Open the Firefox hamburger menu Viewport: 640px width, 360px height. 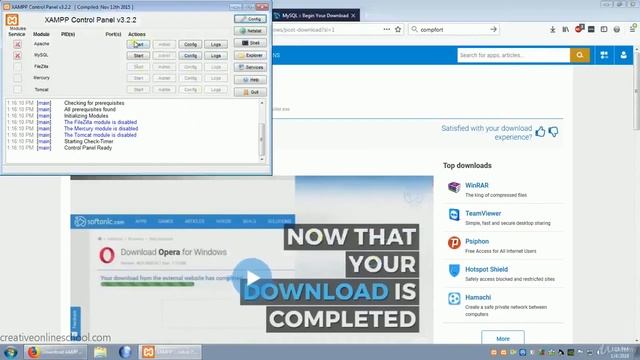[x=632, y=29]
